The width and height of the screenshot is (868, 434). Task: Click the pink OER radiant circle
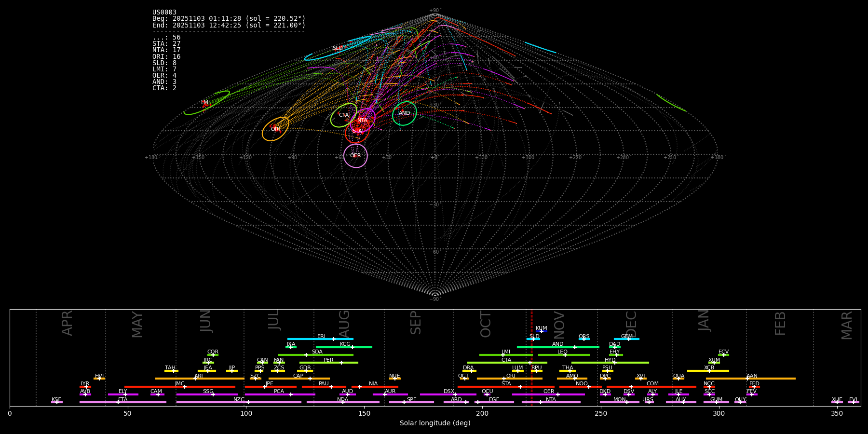(355, 155)
